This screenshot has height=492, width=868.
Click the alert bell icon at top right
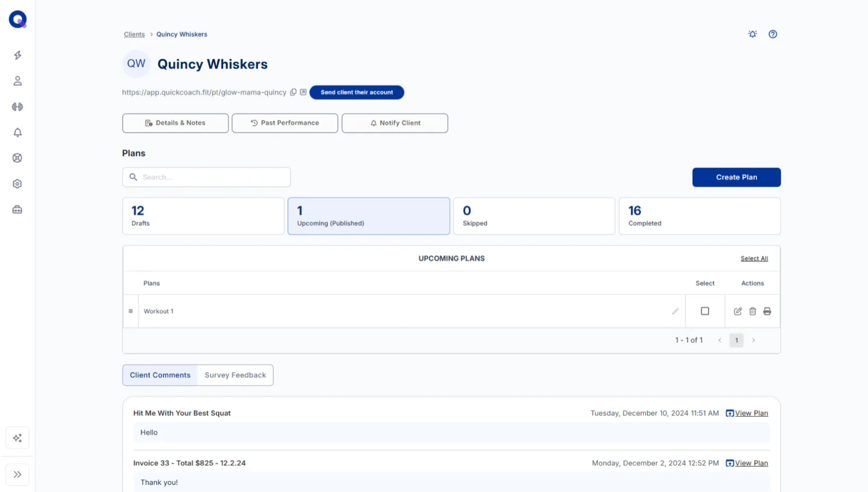[x=752, y=34]
